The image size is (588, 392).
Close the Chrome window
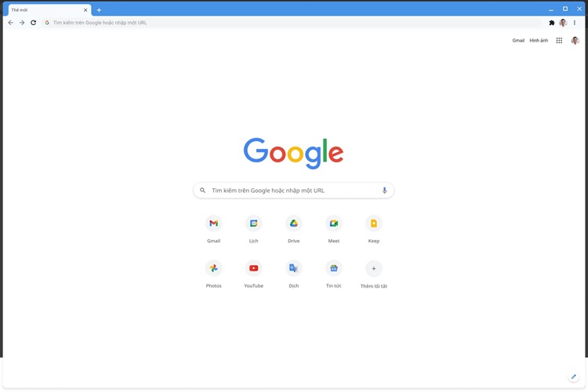coord(579,9)
